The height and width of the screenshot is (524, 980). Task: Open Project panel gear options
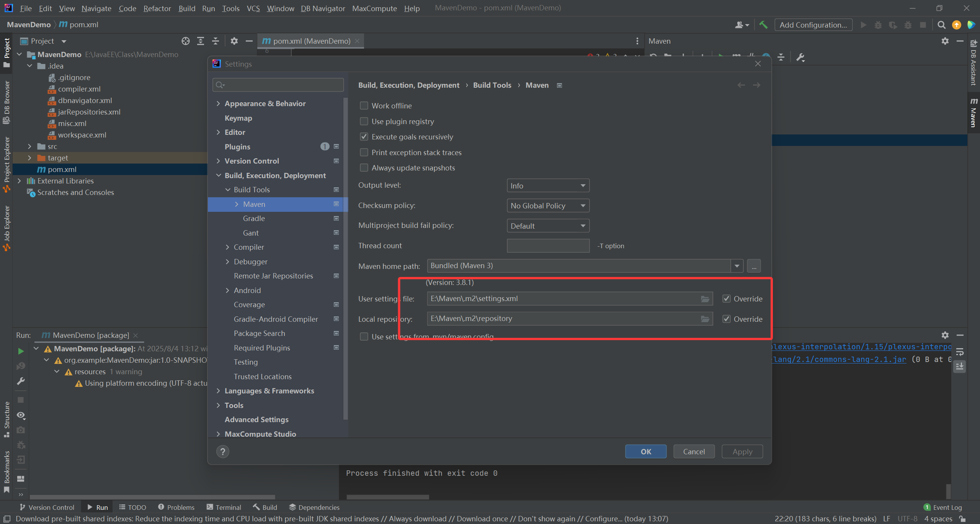(234, 41)
